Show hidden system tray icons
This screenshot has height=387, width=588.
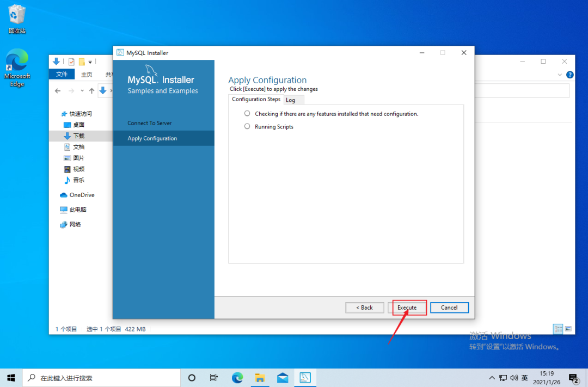492,378
